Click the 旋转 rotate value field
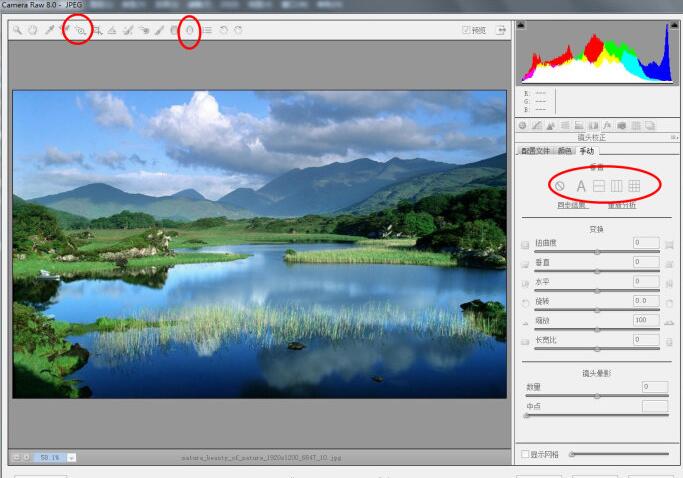 [x=646, y=300]
